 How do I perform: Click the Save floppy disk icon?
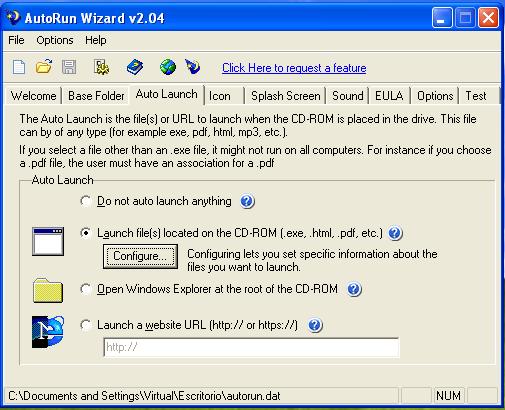pos(69,67)
